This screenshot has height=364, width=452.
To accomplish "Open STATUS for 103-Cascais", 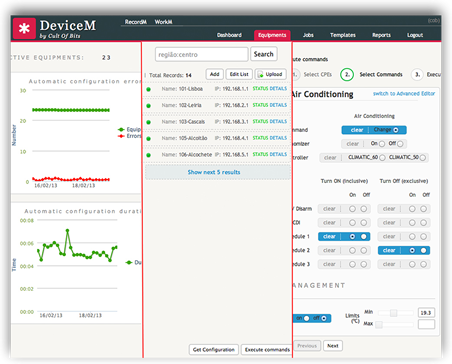I will point(260,121).
